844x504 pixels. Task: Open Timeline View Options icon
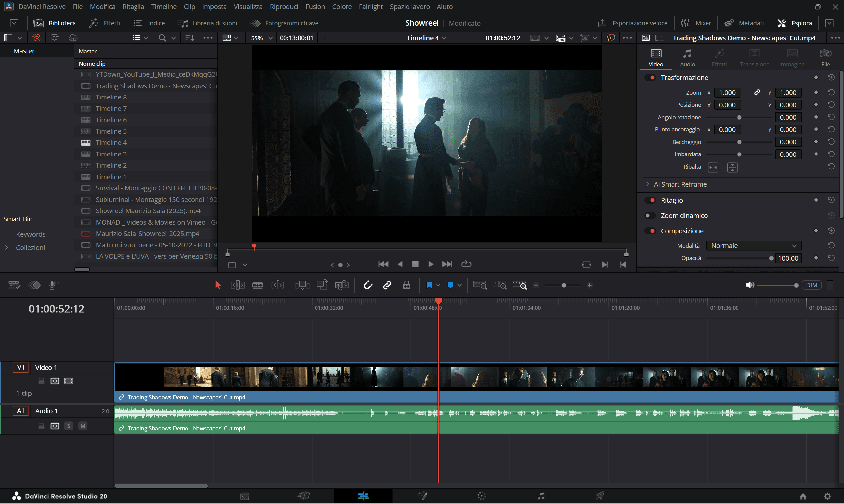14,285
